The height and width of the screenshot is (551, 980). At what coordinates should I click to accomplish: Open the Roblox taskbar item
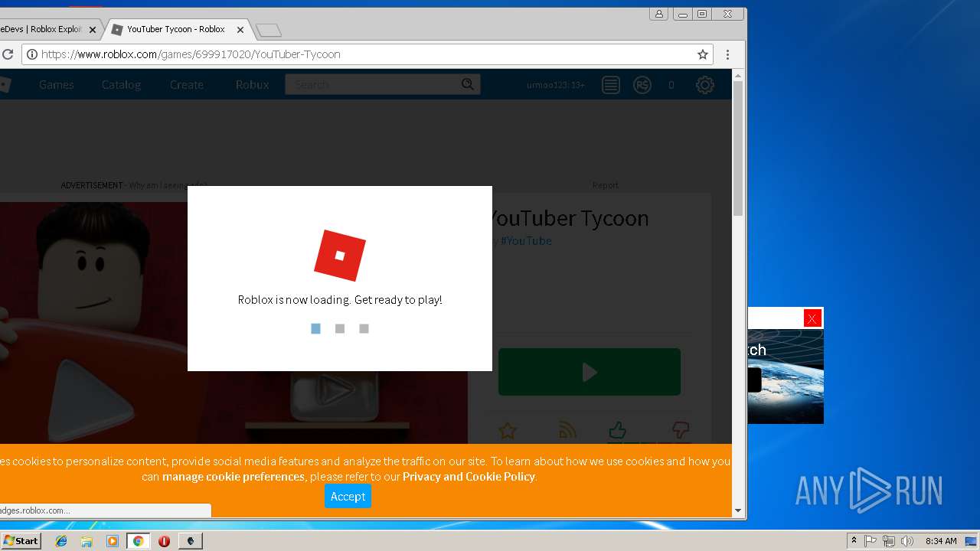tap(191, 541)
